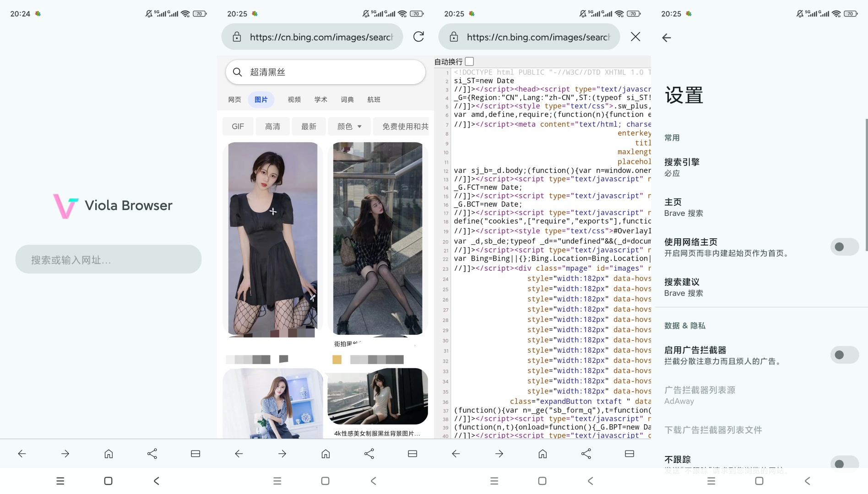Screen dimensions: 868x494
Task: Tap the home icon in the source view toolbar
Action: pyautogui.click(x=542, y=454)
